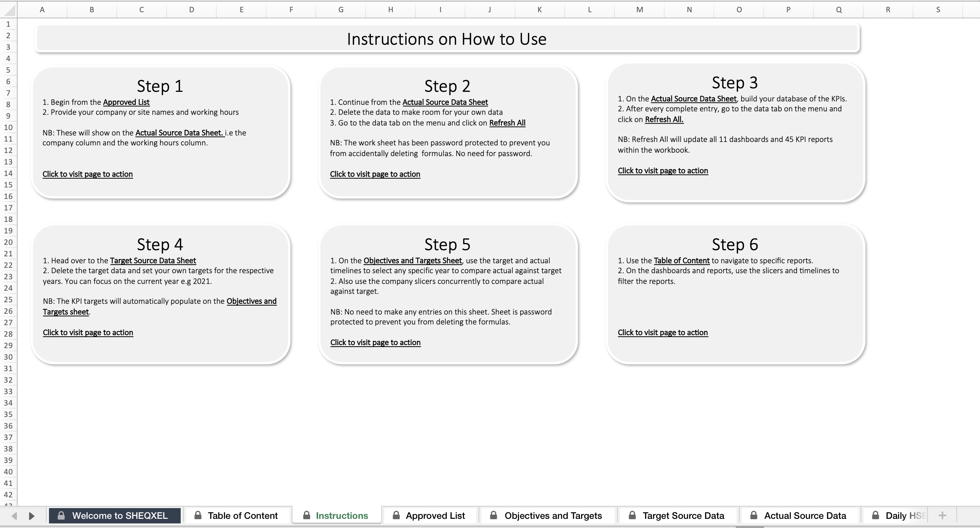The width and height of the screenshot is (980, 528).
Task: Open the Actual Source Data tab
Action: [800, 515]
